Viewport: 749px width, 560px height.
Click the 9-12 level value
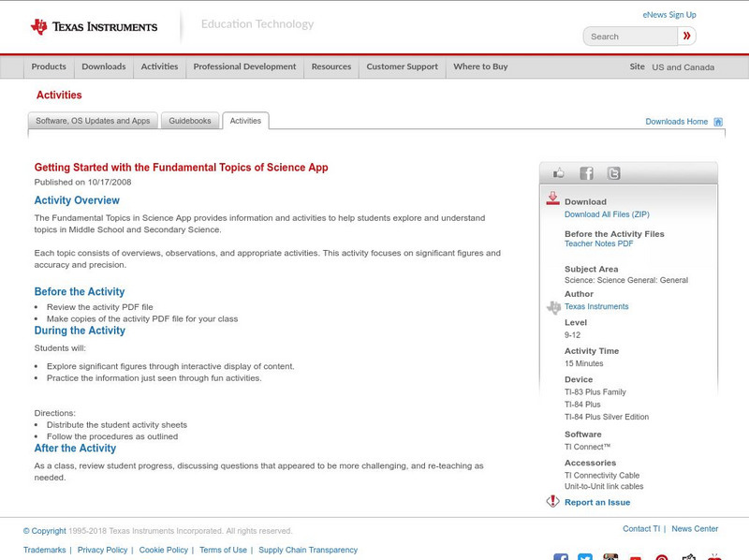click(x=572, y=335)
